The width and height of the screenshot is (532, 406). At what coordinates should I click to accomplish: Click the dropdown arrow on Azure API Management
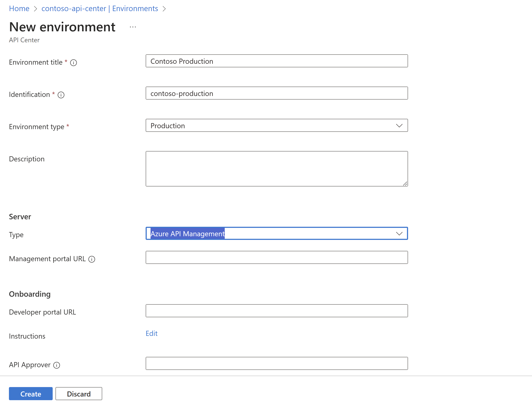399,233
